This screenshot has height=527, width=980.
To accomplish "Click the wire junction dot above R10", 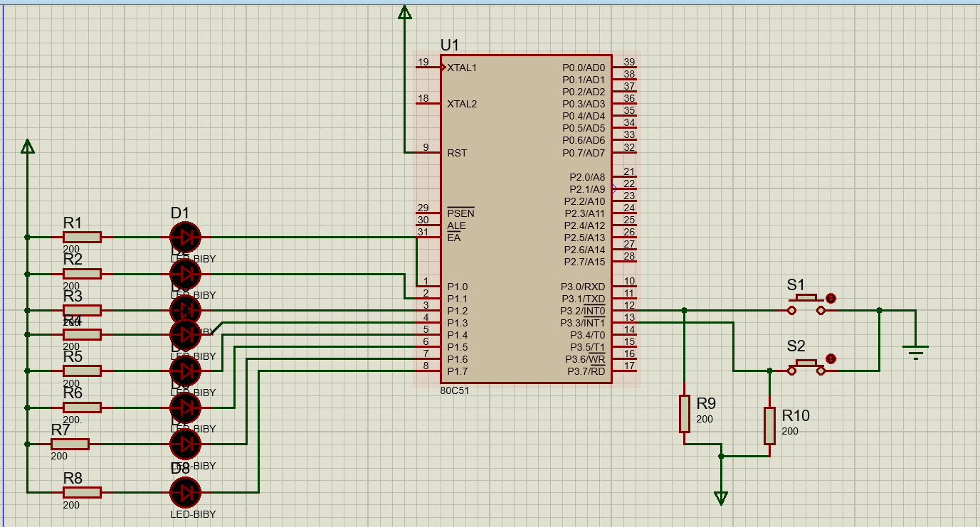I will point(769,371).
